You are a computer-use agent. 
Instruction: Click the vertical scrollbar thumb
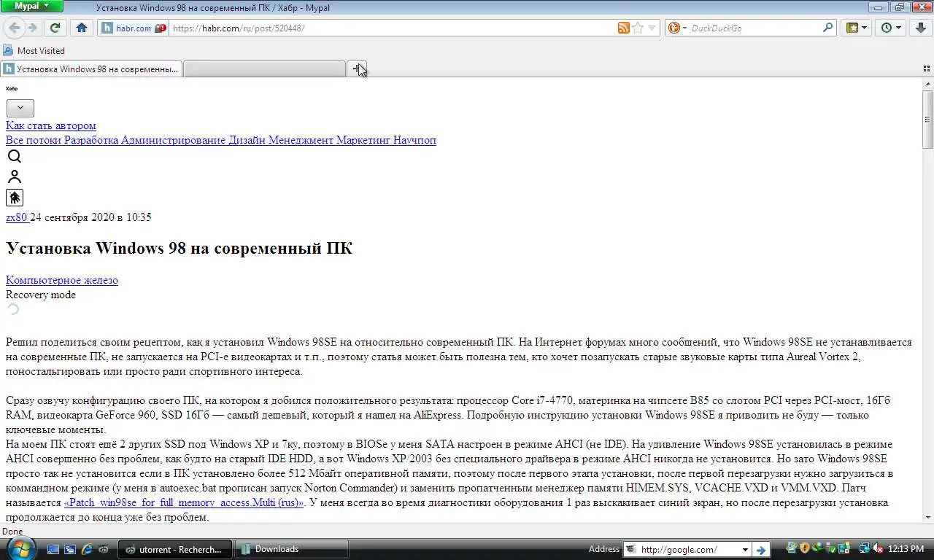927,119
